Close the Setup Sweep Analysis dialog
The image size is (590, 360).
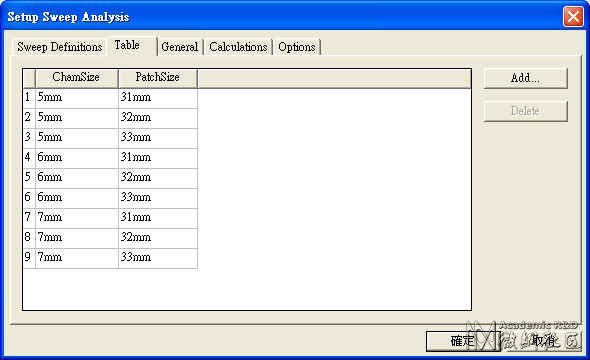[x=573, y=17]
